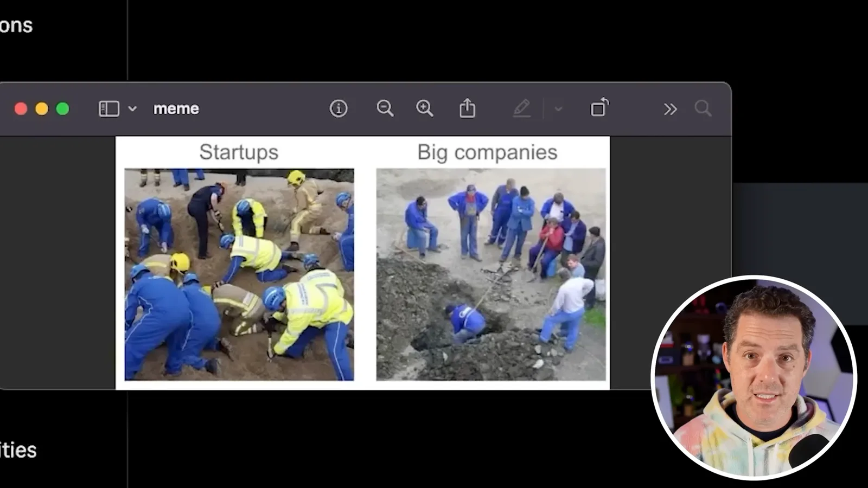Click the 'Big companies' photo in the meme
868x488 pixels.
tap(491, 274)
